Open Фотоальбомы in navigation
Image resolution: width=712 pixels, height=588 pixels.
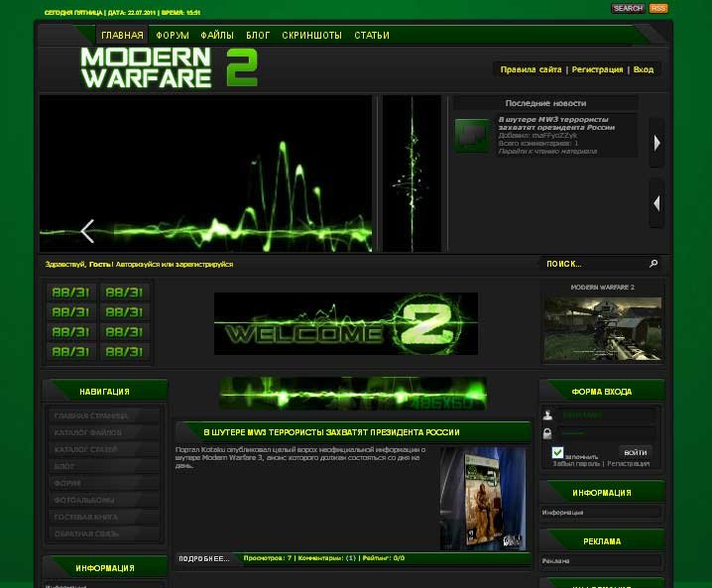pyautogui.click(x=104, y=501)
